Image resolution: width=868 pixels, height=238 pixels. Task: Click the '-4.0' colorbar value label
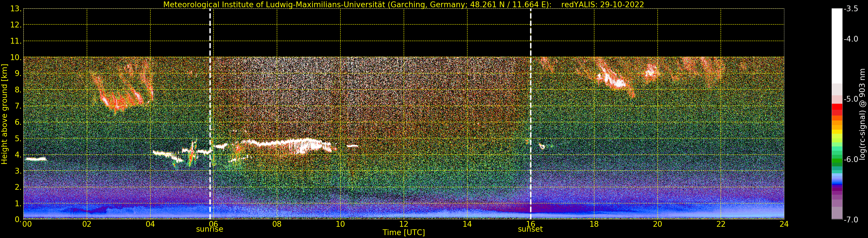click(x=851, y=39)
